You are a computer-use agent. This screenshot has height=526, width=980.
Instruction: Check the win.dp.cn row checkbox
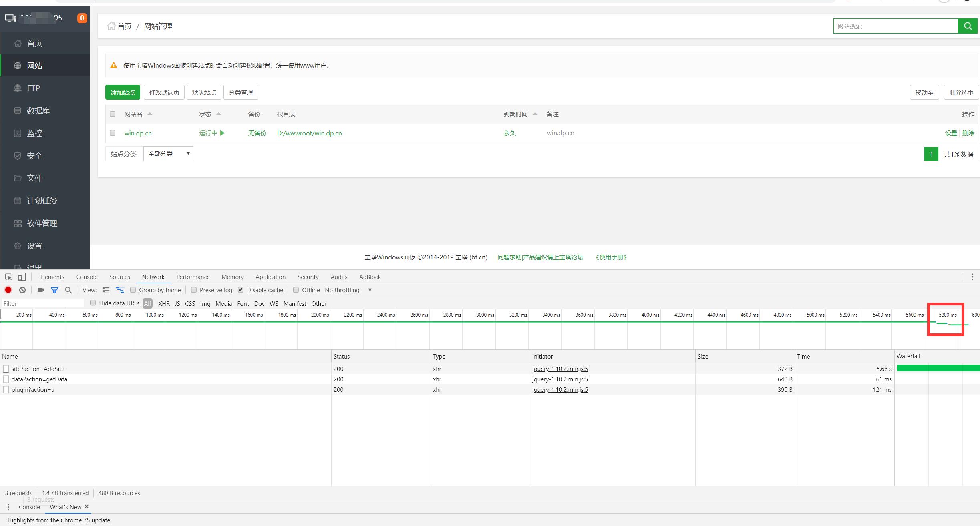113,133
